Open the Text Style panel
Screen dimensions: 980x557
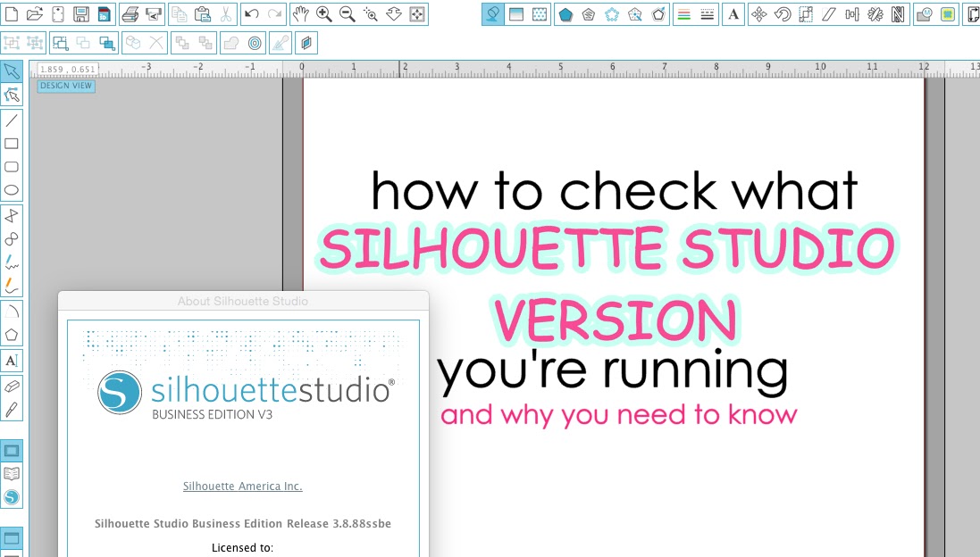point(733,13)
